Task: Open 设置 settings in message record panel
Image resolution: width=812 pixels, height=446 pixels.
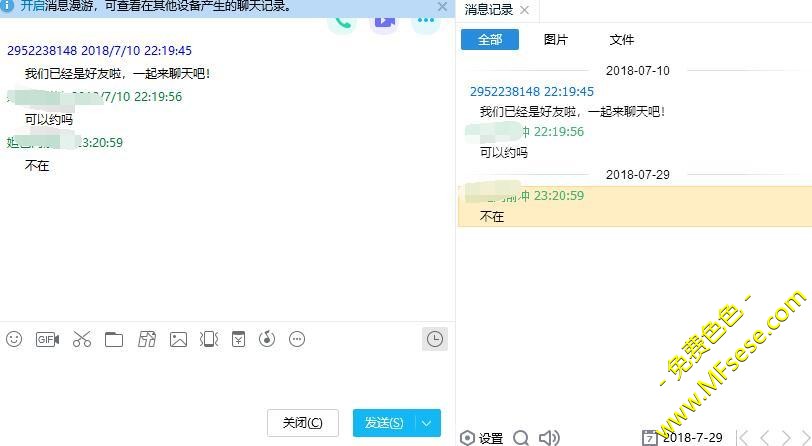Action: 482,438
